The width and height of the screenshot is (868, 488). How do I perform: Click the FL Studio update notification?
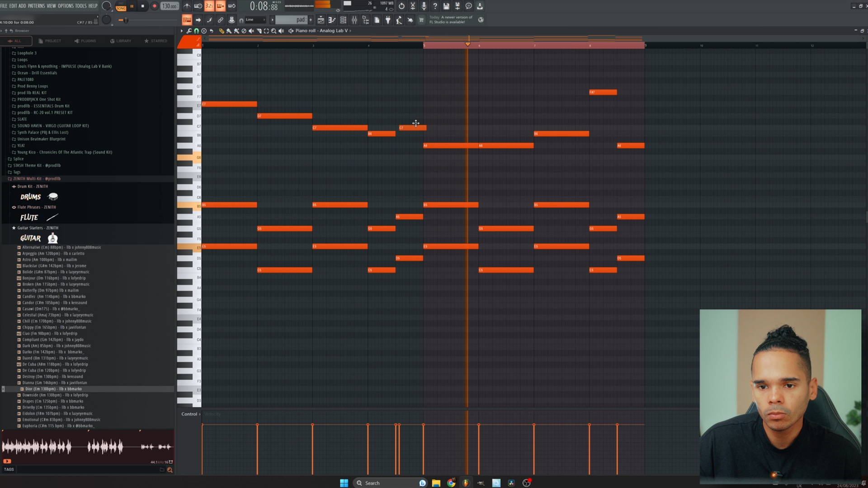(x=451, y=19)
